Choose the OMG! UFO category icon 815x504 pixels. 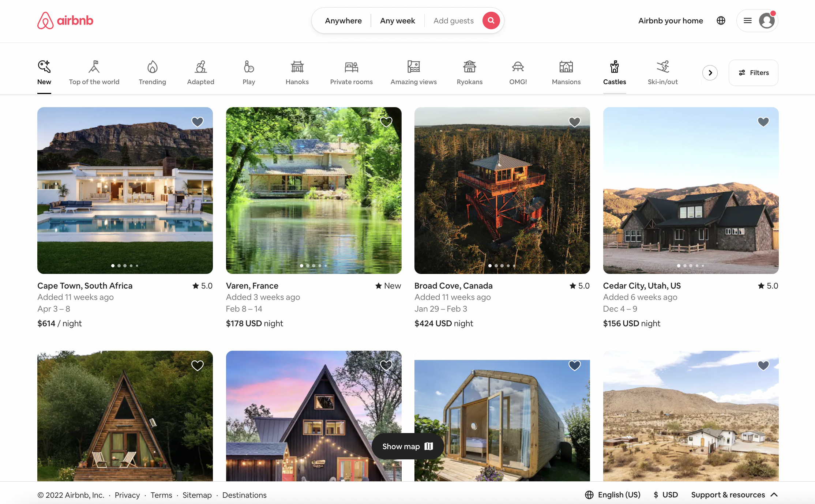(518, 67)
